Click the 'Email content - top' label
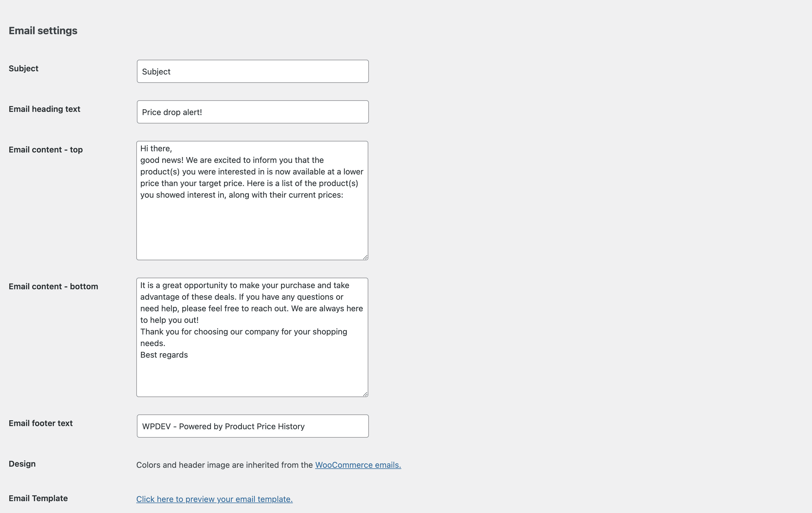 [x=46, y=150]
